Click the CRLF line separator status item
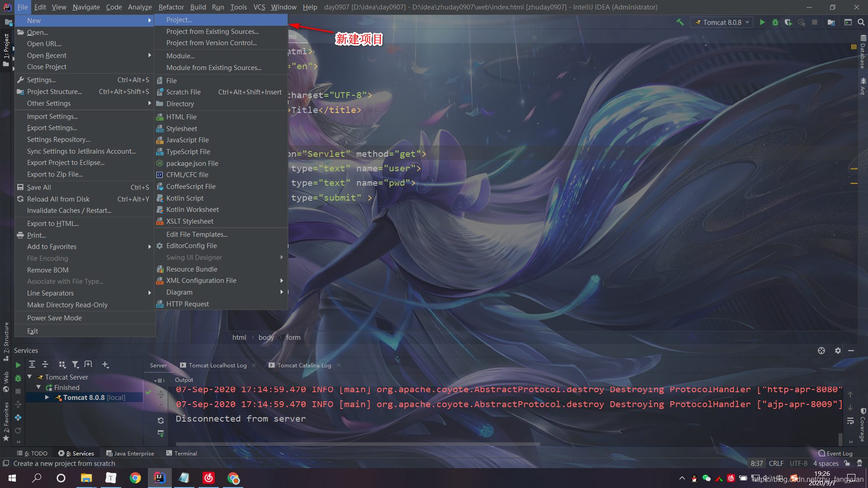This screenshot has height=488, width=868. [x=776, y=464]
